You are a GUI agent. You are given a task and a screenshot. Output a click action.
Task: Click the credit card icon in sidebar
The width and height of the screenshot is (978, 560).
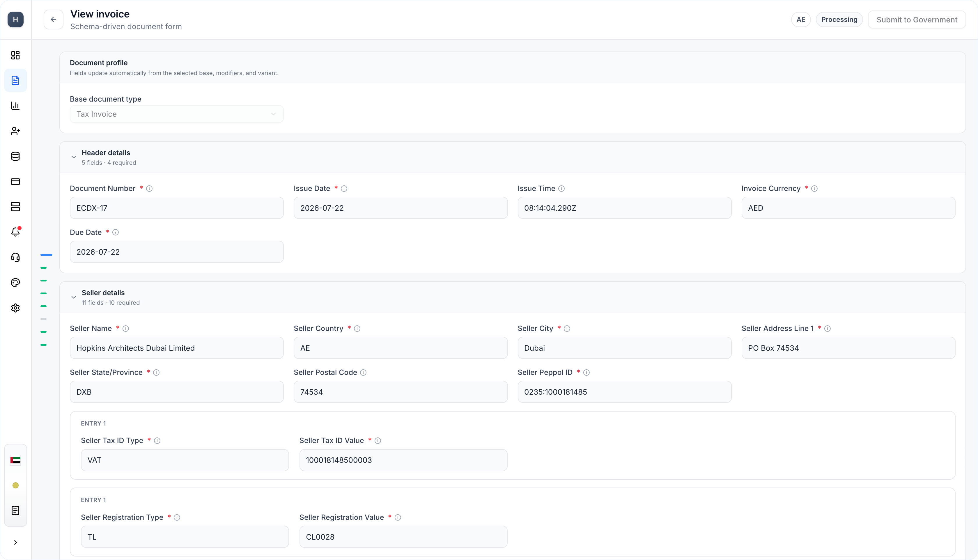coord(15,182)
